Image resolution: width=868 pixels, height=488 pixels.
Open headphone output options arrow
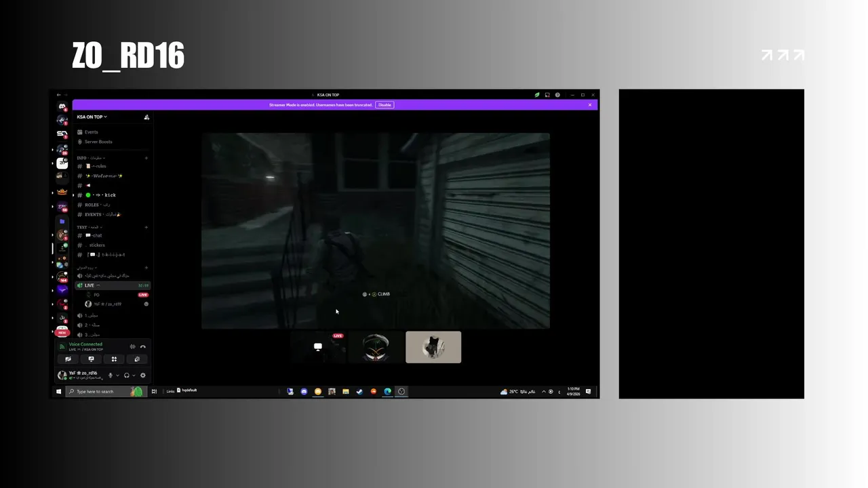tap(134, 375)
